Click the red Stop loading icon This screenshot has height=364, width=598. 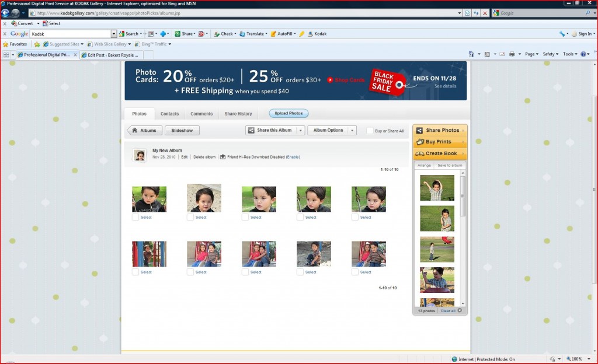tap(485, 13)
